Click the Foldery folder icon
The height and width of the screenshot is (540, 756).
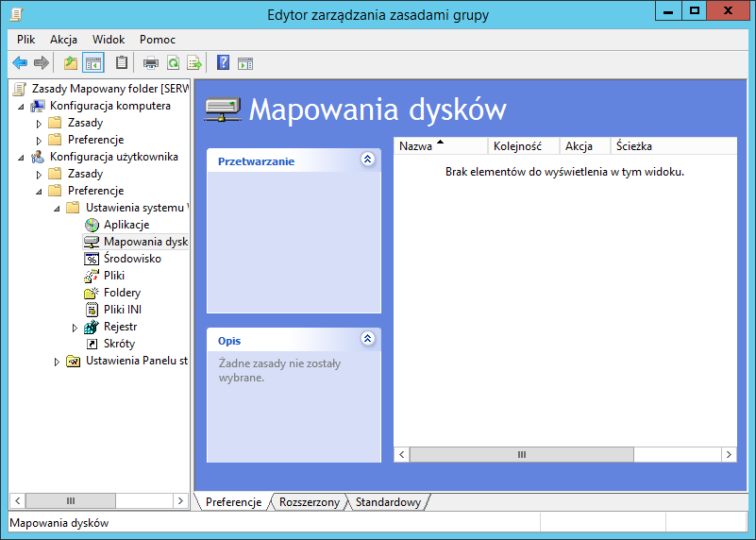(92, 293)
